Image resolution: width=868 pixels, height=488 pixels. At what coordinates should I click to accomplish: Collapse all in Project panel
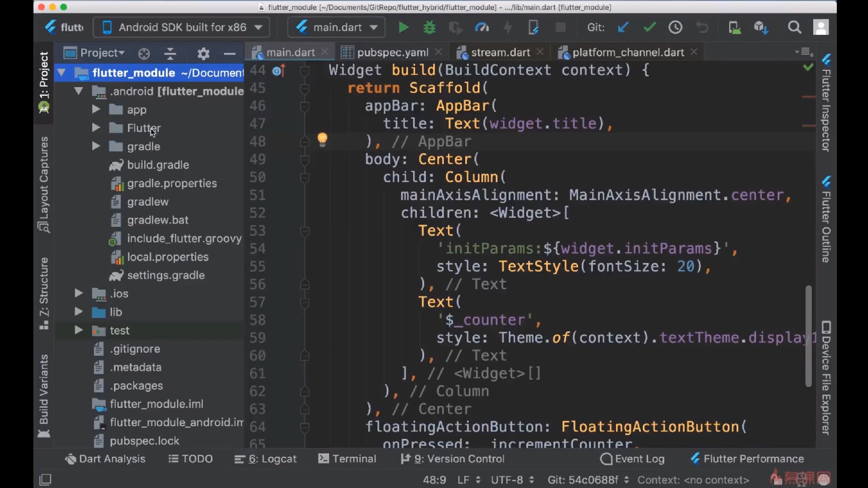[x=170, y=54]
